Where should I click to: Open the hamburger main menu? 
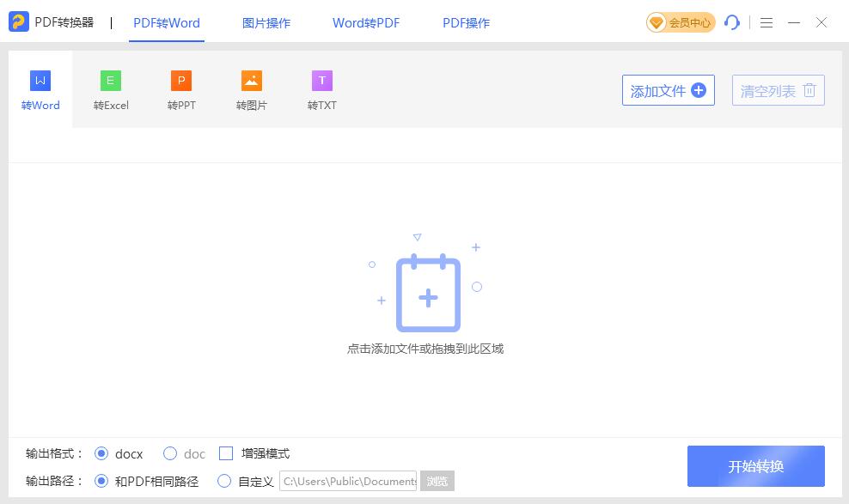pos(767,22)
